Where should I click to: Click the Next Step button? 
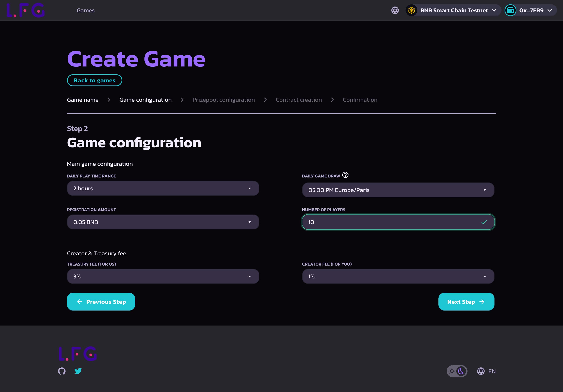click(x=466, y=302)
